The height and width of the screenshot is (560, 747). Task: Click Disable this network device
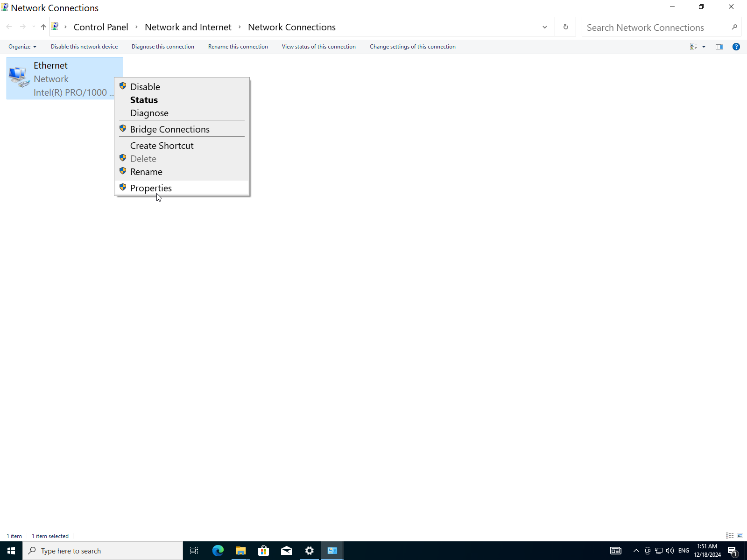(84, 47)
